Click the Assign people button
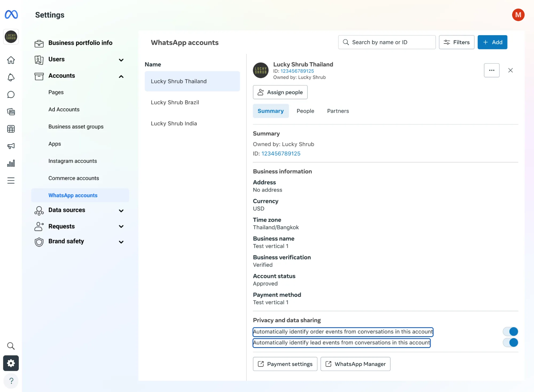This screenshot has width=534, height=392. click(x=280, y=92)
